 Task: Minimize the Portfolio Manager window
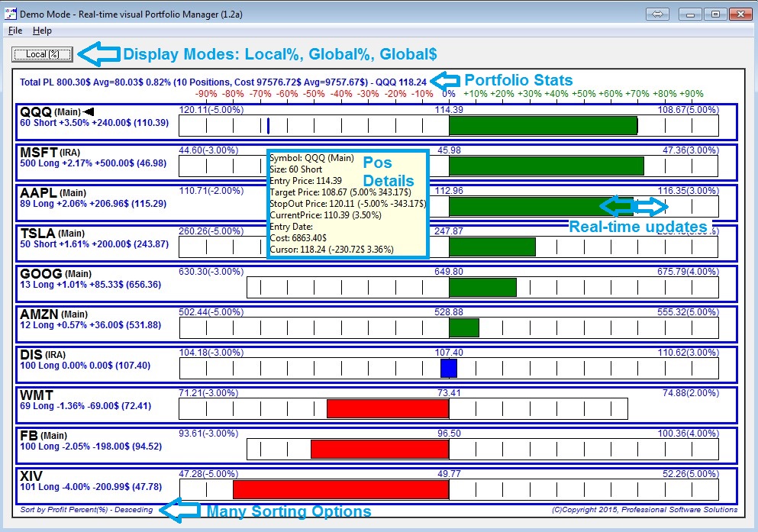[690, 14]
